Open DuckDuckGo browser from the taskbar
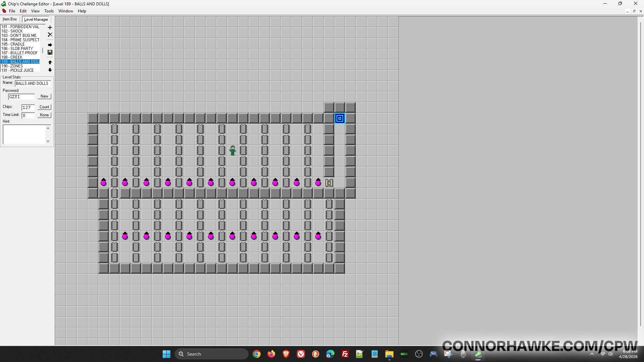This screenshot has width=644, height=362. tap(316, 354)
